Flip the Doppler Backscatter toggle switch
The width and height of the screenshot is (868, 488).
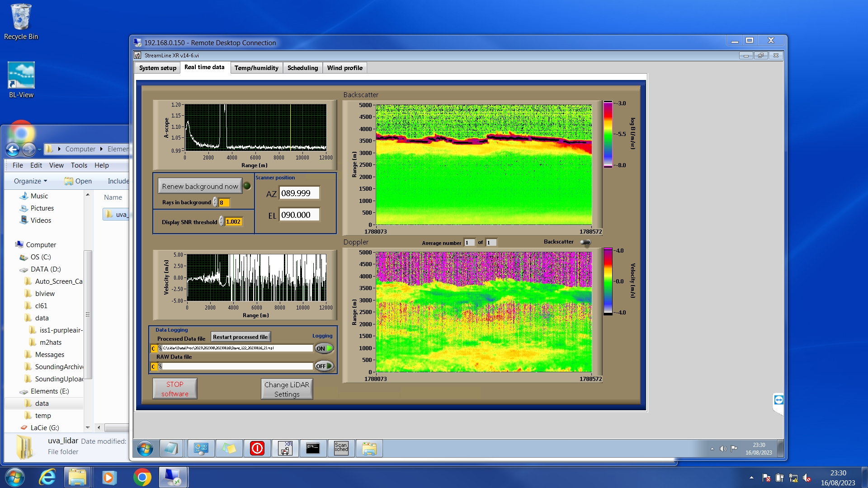(x=585, y=243)
